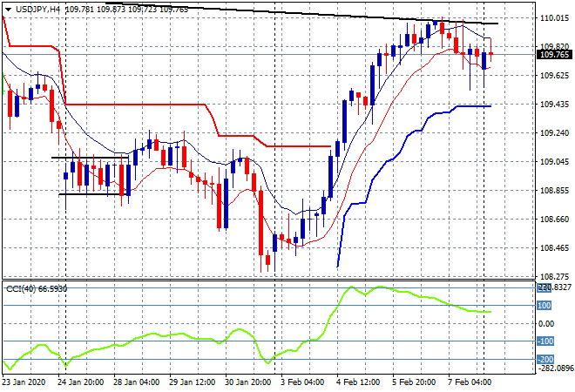Click the -282.0896 CCI scale value
This screenshot has height=392, width=575.
[x=555, y=368]
